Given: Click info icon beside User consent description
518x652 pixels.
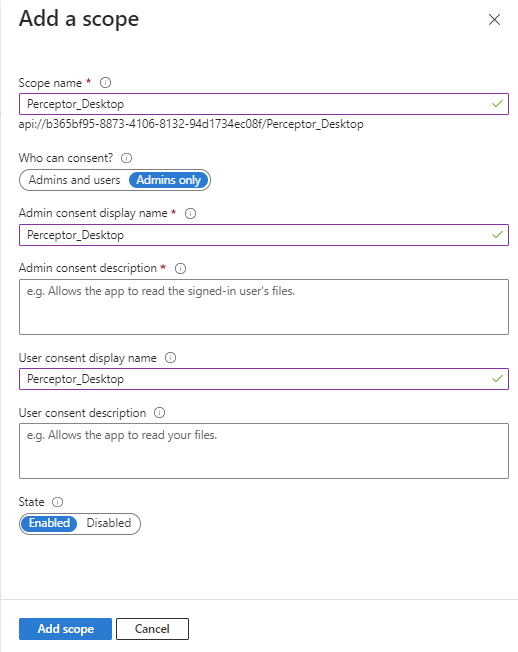Looking at the screenshot, I should [160, 412].
